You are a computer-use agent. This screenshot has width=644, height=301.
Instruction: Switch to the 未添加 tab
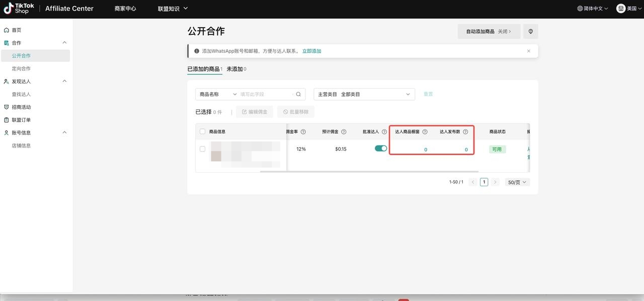[x=235, y=69]
